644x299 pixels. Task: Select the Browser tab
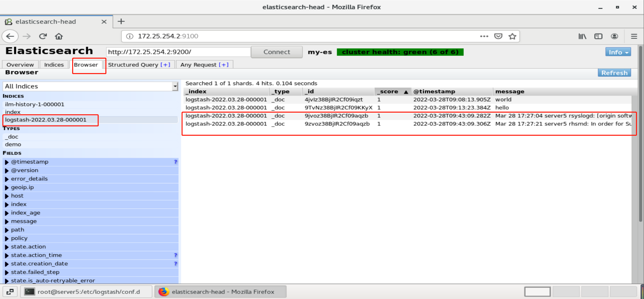pos(86,65)
